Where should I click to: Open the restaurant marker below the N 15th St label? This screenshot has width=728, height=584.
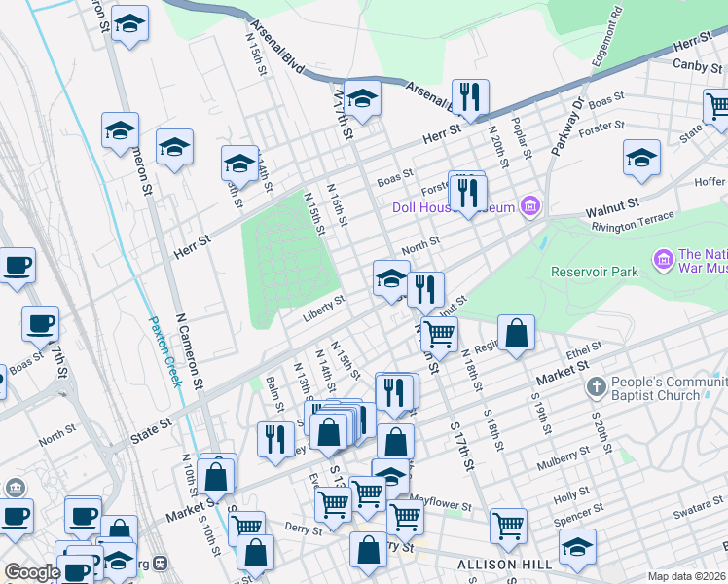point(394,393)
